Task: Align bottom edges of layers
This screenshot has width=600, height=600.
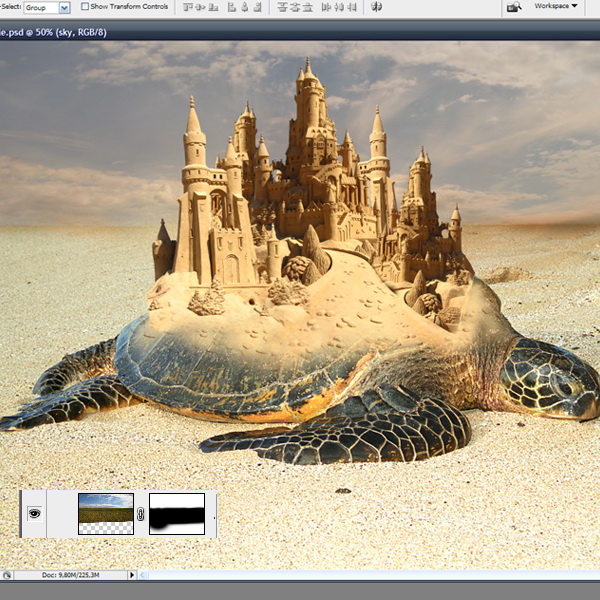Action: tap(213, 7)
